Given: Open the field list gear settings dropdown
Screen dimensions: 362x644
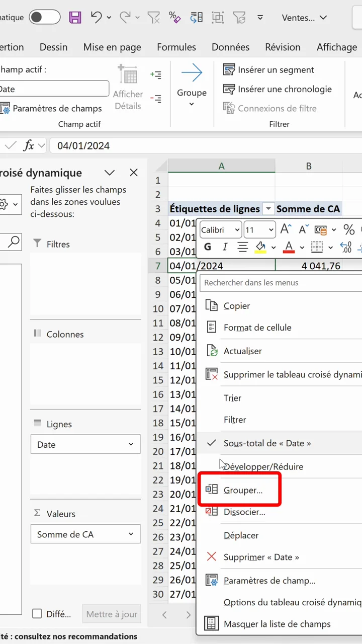Looking at the screenshot, I should click(x=10, y=204).
